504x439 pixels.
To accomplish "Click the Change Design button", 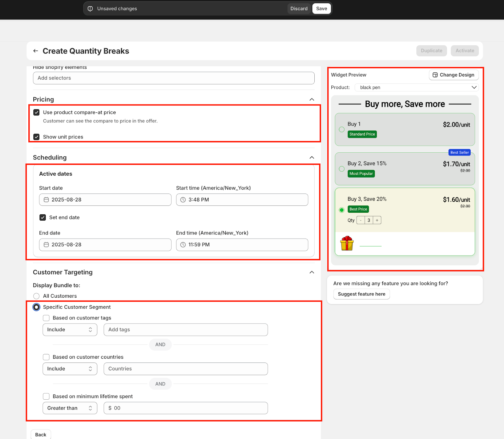I will click(x=454, y=75).
